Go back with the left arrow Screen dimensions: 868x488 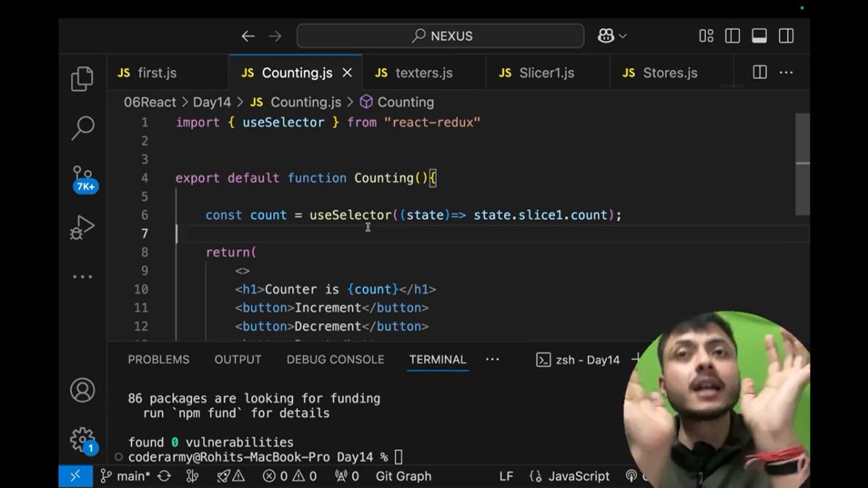(x=248, y=36)
